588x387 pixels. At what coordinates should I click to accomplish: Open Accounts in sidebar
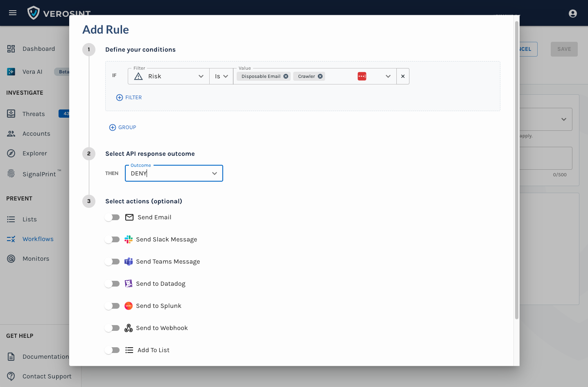pyautogui.click(x=36, y=134)
